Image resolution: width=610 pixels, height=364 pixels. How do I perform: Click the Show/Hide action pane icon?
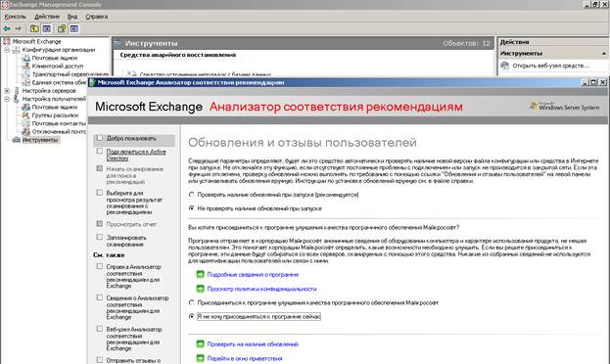point(74,28)
